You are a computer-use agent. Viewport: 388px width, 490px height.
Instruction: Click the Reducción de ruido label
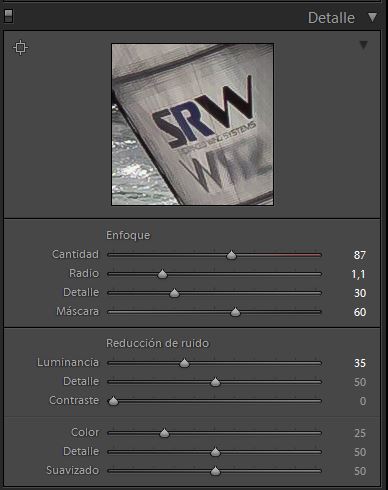(157, 343)
